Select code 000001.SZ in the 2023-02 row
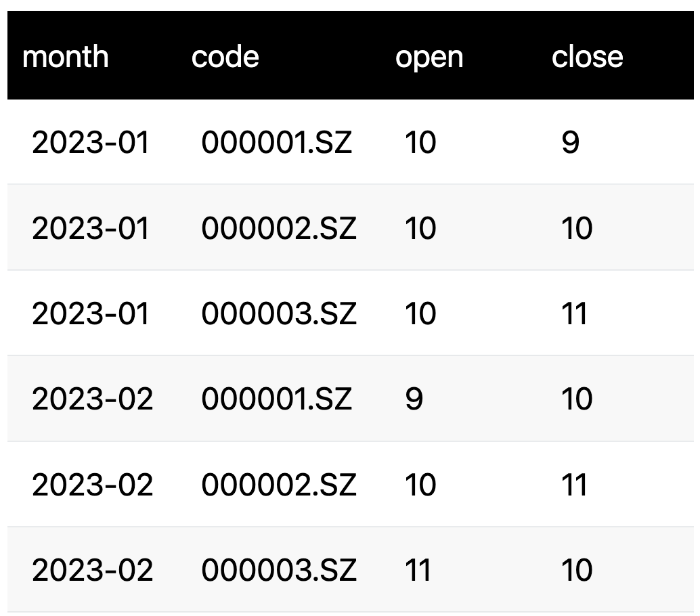Viewport: 700px width, 616px height. tap(277, 399)
